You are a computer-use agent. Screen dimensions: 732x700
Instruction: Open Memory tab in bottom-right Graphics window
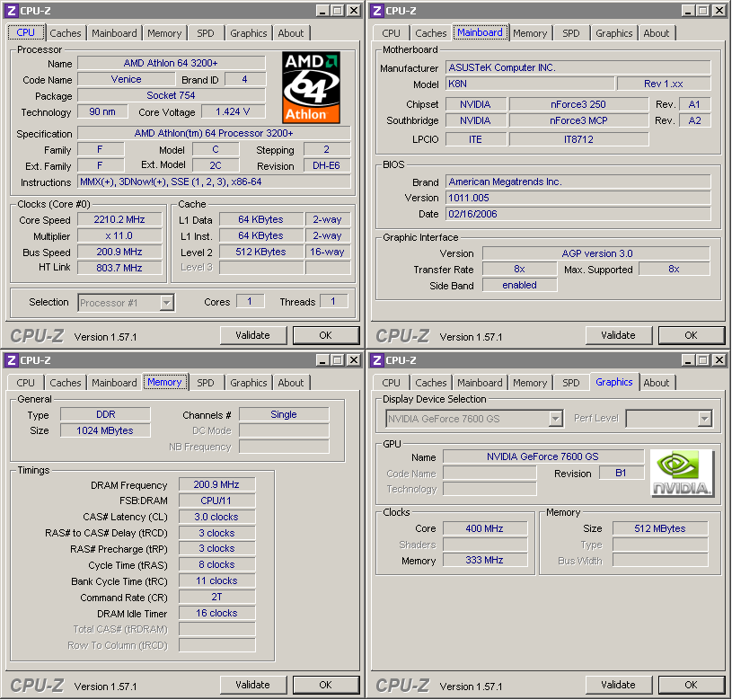530,383
